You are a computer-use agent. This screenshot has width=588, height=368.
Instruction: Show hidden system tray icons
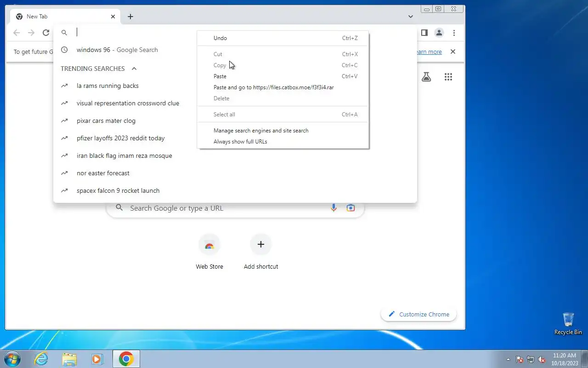[508, 359]
